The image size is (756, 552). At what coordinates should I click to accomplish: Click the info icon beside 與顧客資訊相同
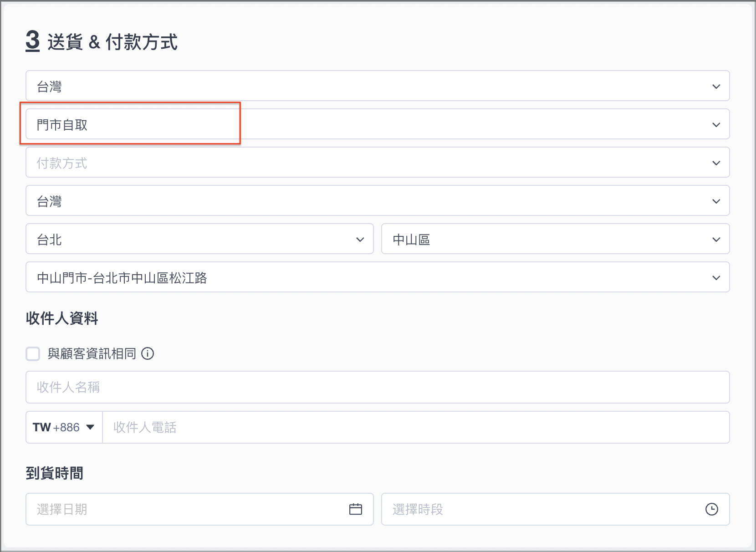click(x=148, y=353)
